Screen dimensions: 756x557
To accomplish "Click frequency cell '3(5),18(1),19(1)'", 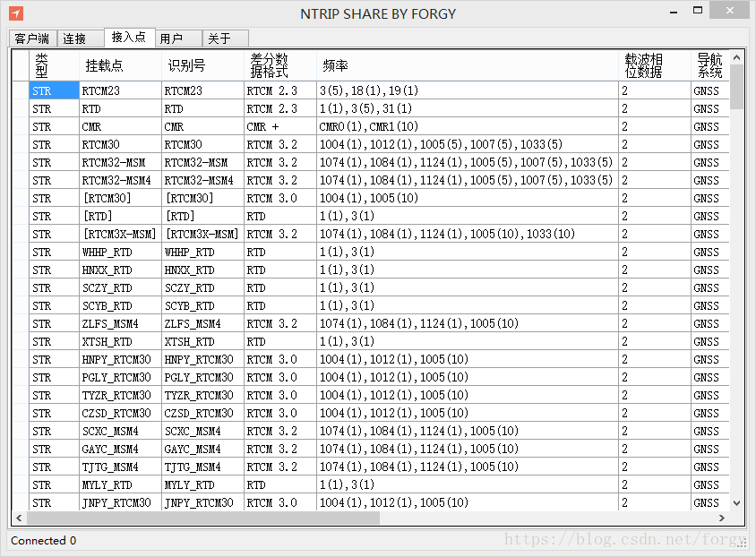I will 468,90.
